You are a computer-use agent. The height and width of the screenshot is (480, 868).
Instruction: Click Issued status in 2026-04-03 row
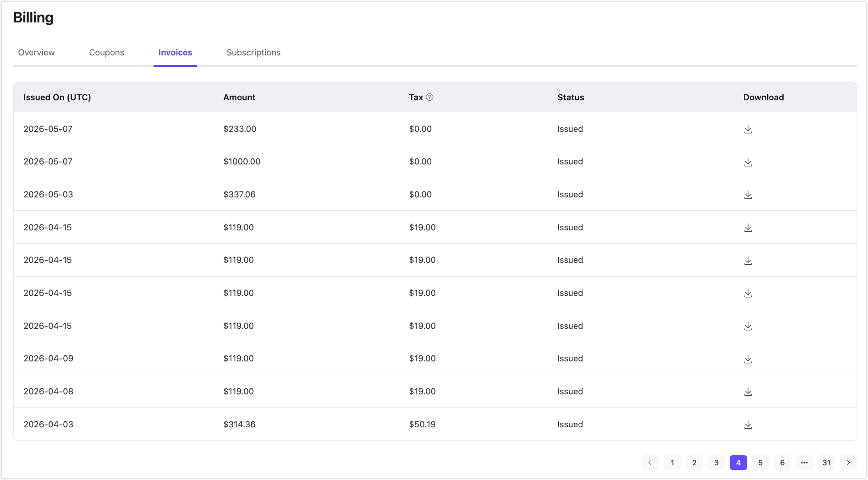click(x=570, y=425)
